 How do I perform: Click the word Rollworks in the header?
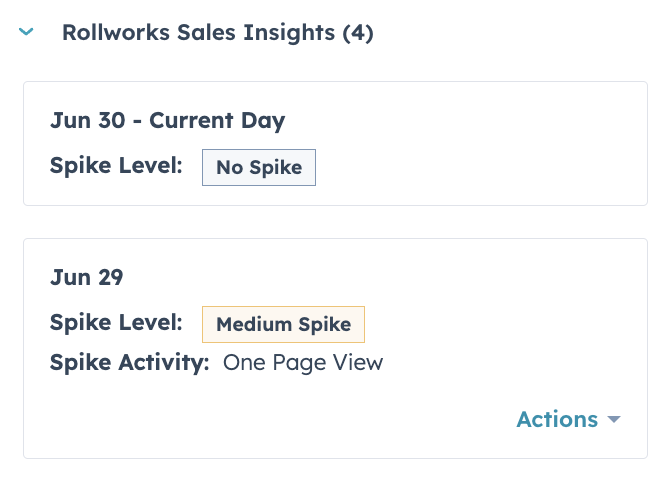tap(110, 33)
